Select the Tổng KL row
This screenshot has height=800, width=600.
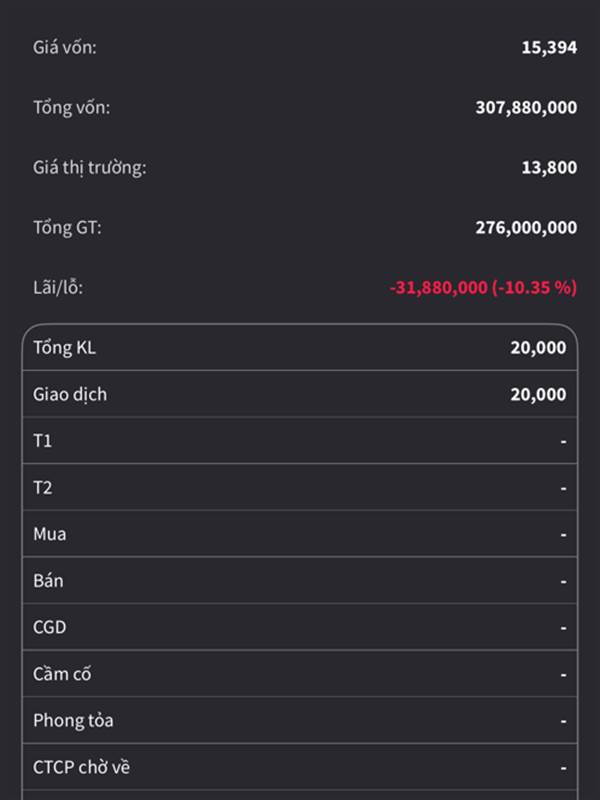tap(300, 347)
